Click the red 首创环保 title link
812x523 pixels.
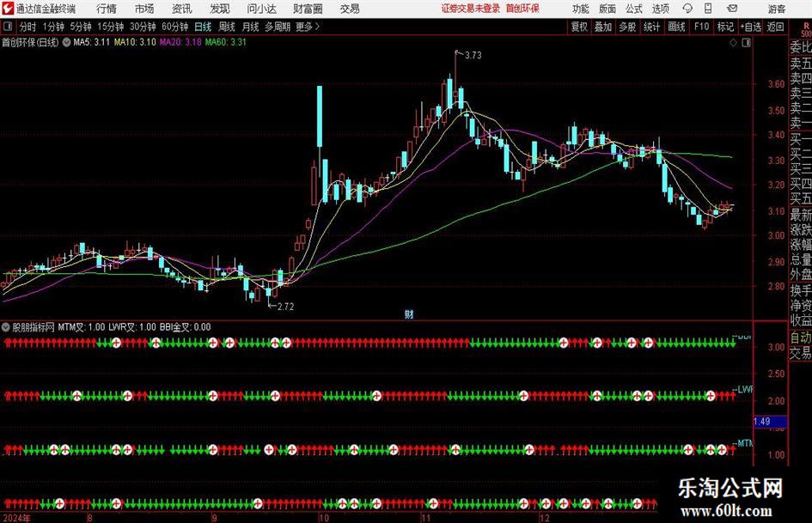522,9
